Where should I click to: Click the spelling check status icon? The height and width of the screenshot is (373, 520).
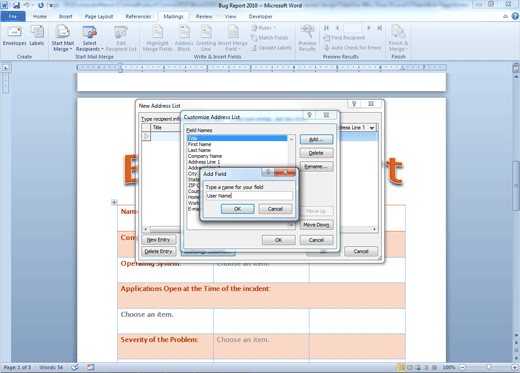(x=75, y=367)
